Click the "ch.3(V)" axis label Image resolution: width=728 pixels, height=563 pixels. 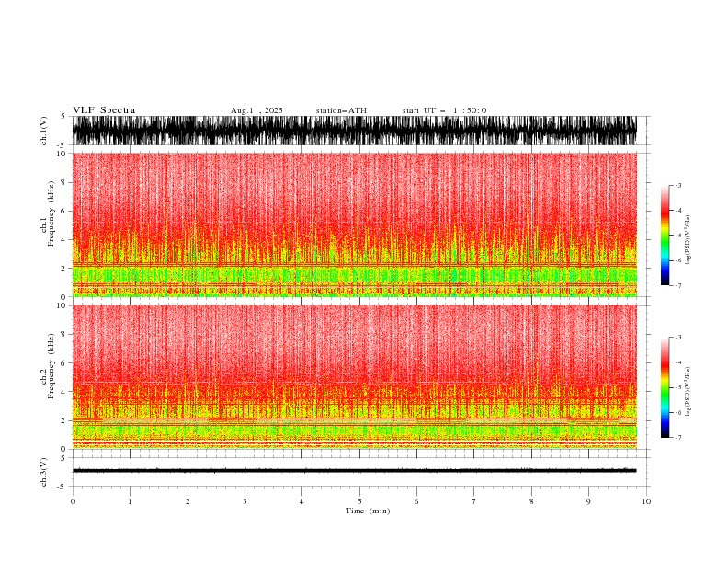[44, 472]
